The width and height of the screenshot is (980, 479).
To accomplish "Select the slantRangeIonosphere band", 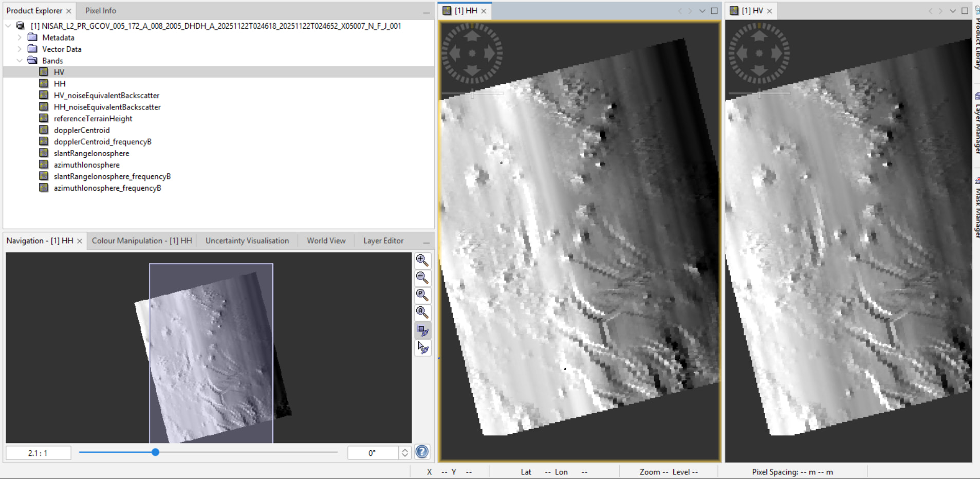I will [x=91, y=153].
